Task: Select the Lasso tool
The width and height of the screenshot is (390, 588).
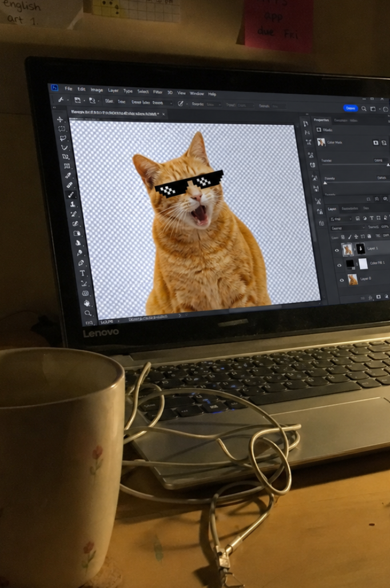Action: [63, 138]
